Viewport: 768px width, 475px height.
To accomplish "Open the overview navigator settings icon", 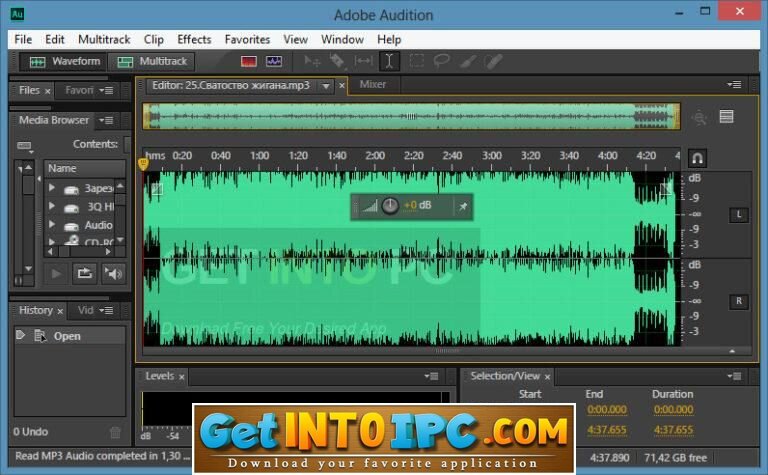I will point(726,117).
